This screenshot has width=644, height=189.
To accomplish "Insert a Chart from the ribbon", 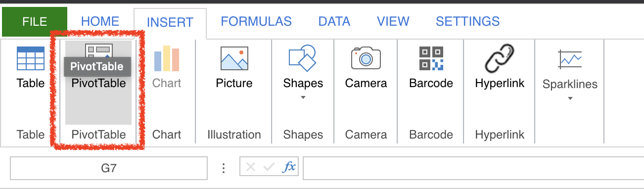I will click(x=167, y=68).
